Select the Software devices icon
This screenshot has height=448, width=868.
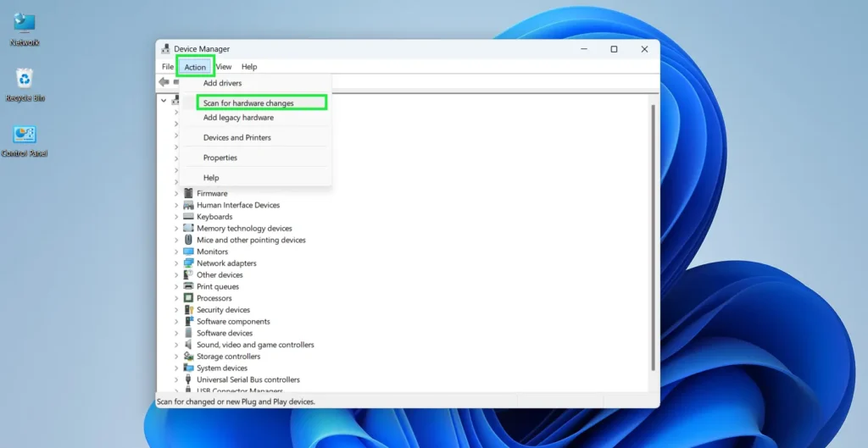(188, 333)
